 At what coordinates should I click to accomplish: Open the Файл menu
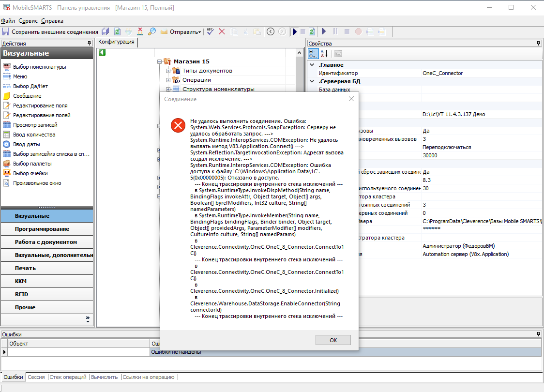pyautogui.click(x=8, y=21)
